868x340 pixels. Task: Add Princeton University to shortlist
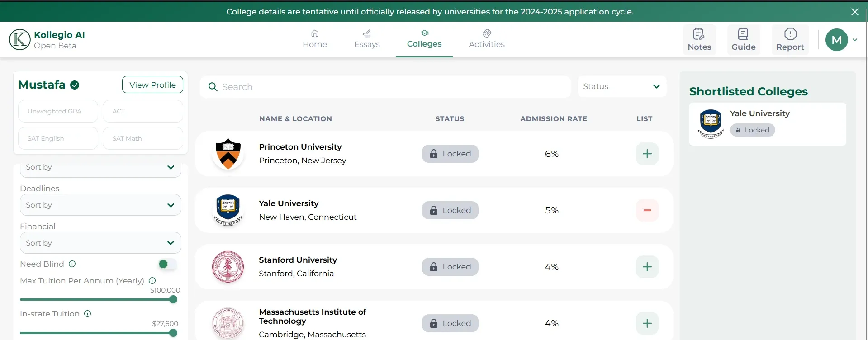[x=647, y=154]
